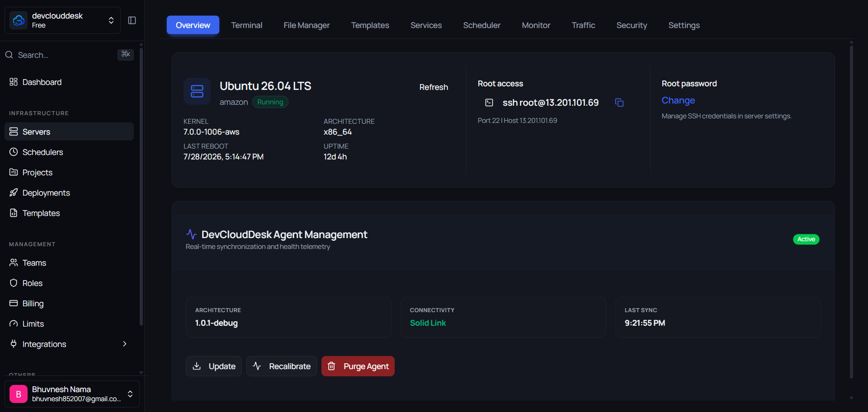Click the Limits gauge icon

(14, 323)
